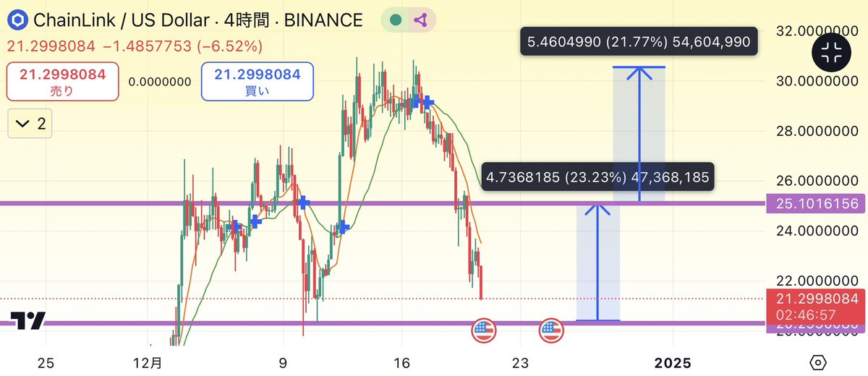This screenshot has height=376, width=868.
Task: Click the 16 date label on time axis
Action: tap(402, 362)
